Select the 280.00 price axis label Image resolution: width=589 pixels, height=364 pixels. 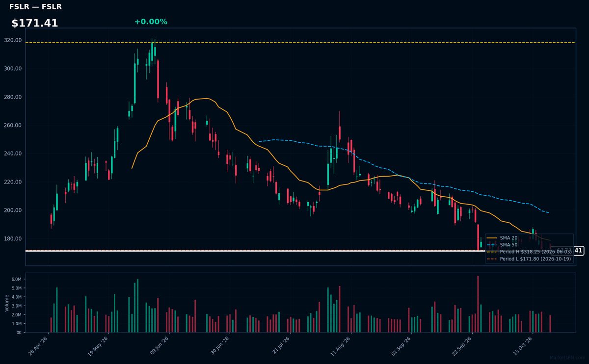(x=13, y=97)
